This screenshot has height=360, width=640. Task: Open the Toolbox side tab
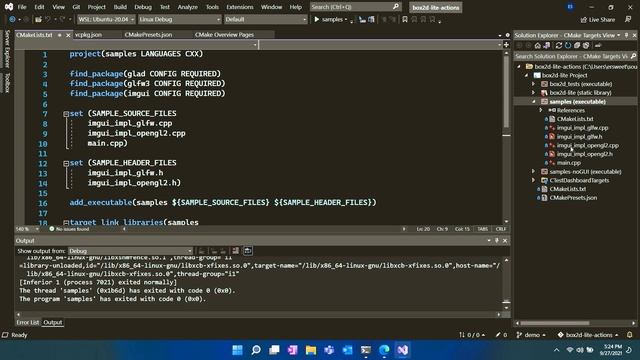(7, 83)
